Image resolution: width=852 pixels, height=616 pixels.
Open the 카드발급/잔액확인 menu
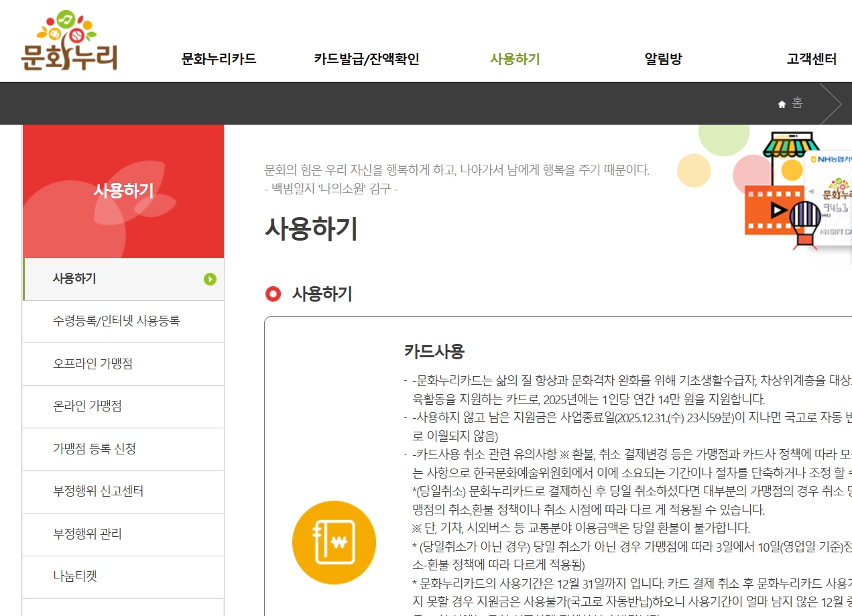pyautogui.click(x=367, y=59)
